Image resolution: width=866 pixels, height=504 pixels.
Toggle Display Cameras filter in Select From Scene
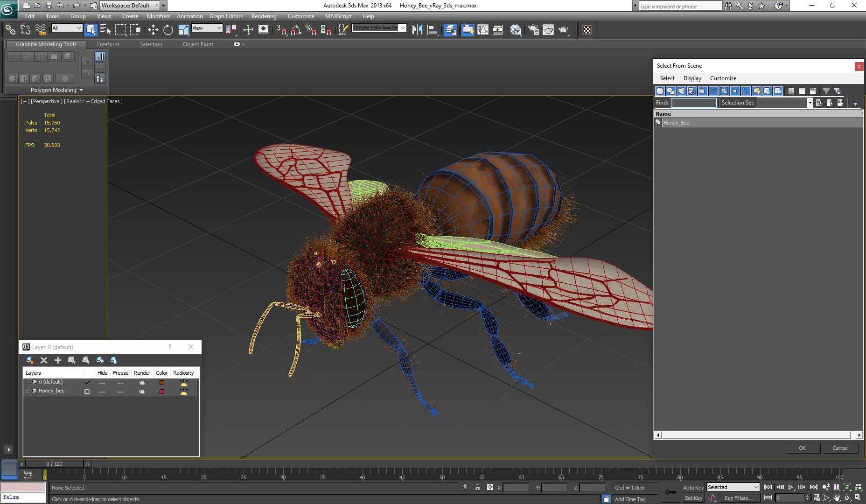692,91
